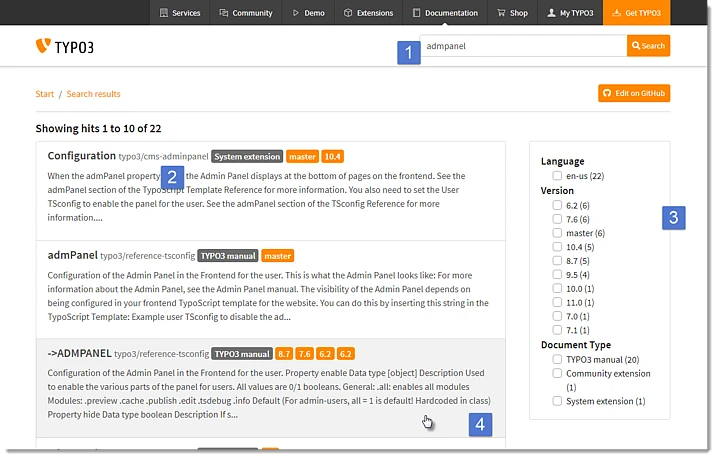
Task: Click the Start breadcrumb link
Action: tap(44, 94)
